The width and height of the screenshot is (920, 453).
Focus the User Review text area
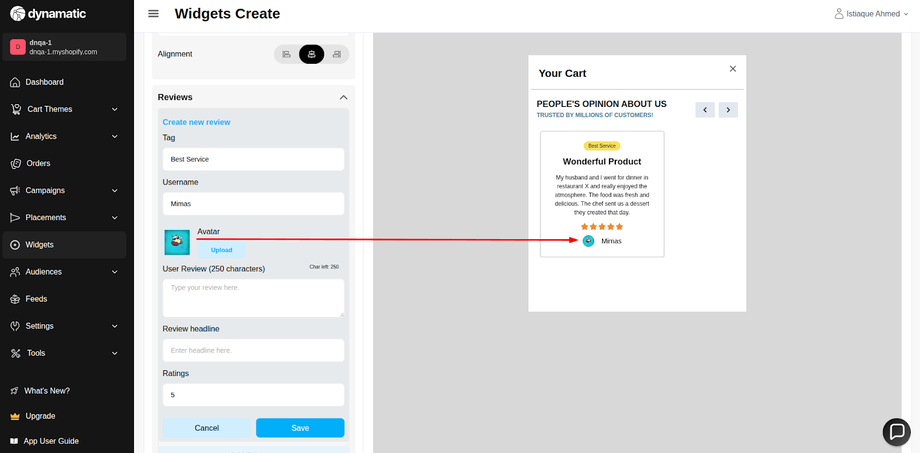coord(253,298)
